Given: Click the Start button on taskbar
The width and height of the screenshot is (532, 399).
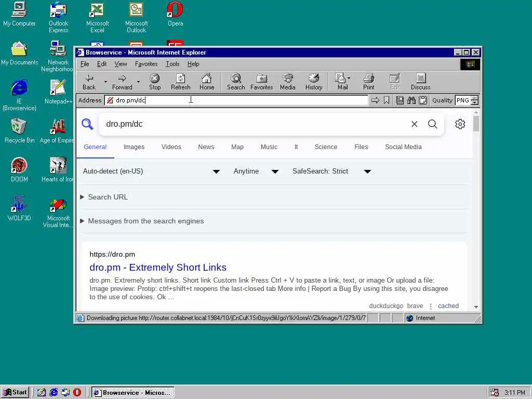Looking at the screenshot, I should 15,393.
